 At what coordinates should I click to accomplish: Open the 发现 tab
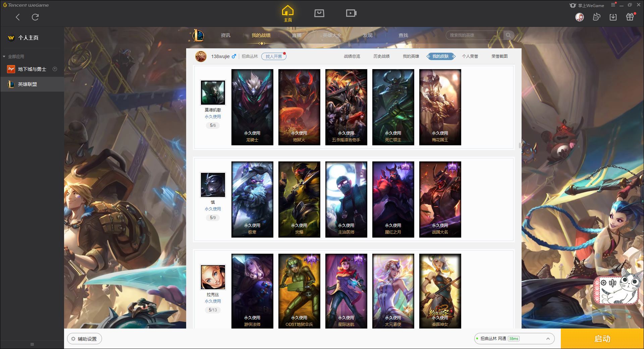368,35
